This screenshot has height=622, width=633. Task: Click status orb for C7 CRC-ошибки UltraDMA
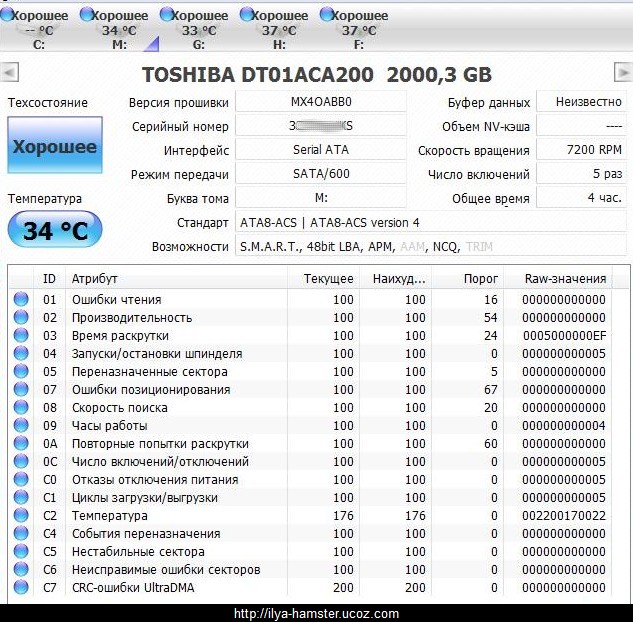(x=21, y=587)
